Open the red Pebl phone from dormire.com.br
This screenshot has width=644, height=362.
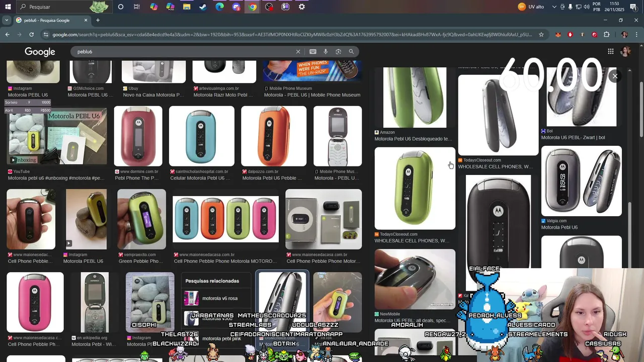tap(138, 136)
